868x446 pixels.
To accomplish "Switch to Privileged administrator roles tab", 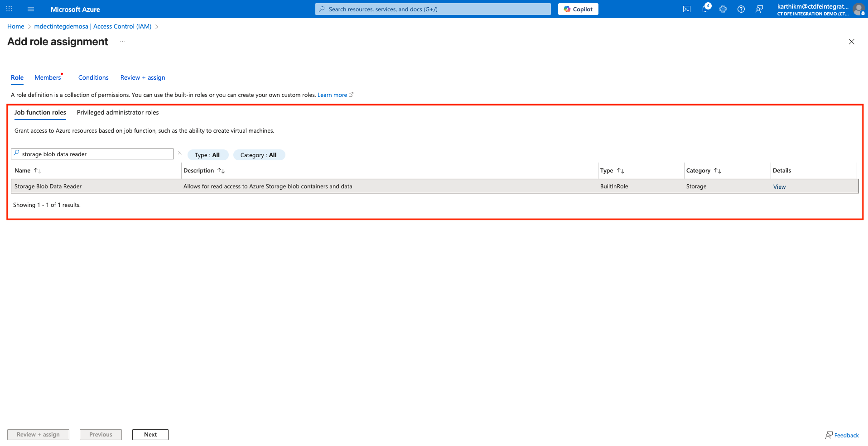I will click(x=118, y=112).
